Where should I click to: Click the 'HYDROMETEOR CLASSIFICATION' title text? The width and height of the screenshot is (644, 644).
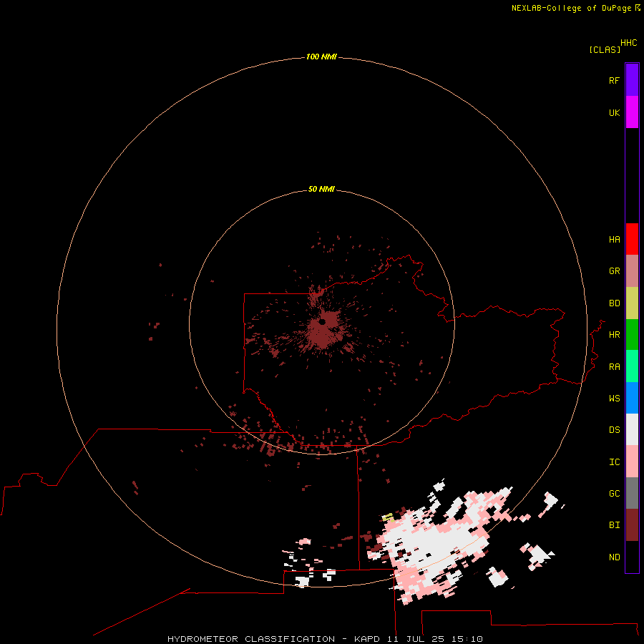coord(251,639)
